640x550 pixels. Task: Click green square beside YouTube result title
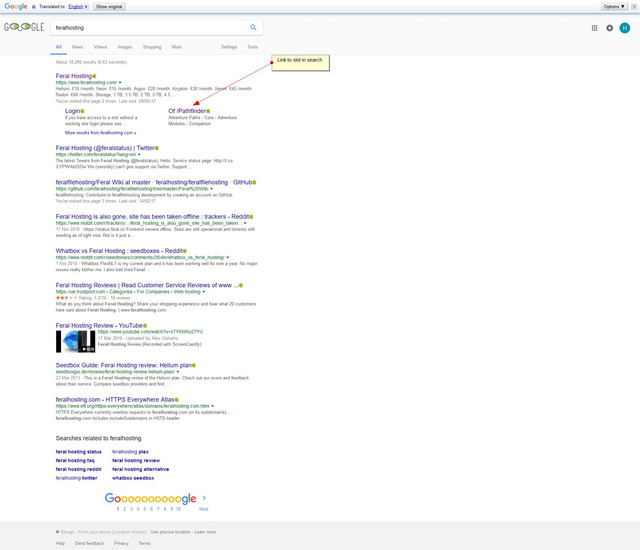click(x=145, y=326)
